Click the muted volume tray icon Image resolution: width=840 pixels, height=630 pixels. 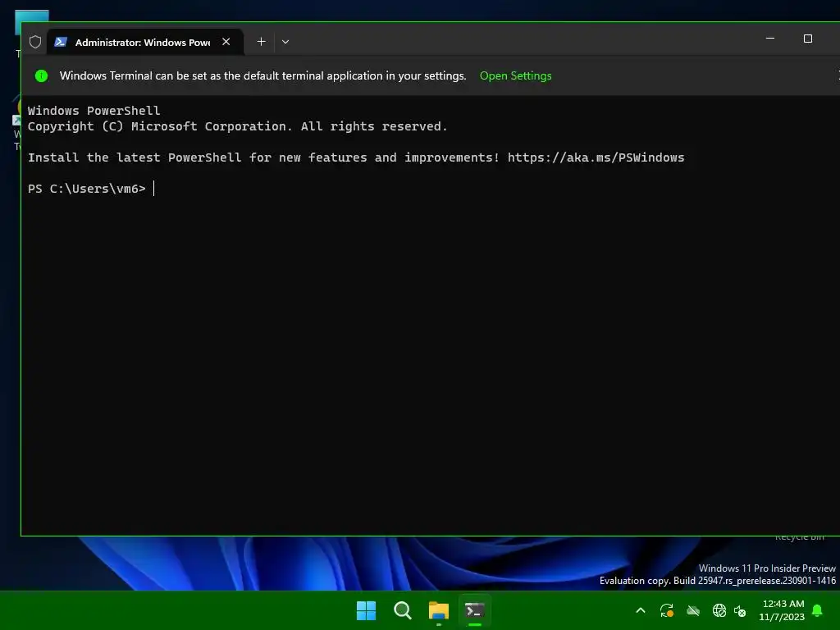pyautogui.click(x=740, y=610)
